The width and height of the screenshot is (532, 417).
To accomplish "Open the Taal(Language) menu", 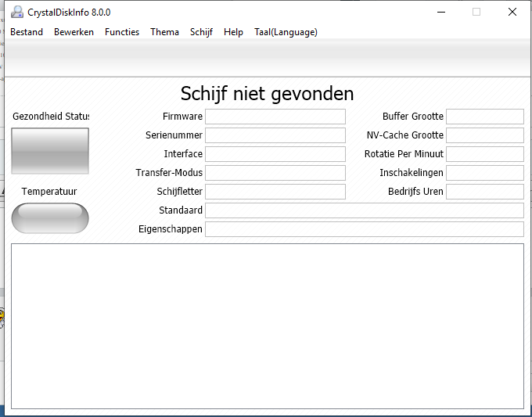I will (286, 32).
